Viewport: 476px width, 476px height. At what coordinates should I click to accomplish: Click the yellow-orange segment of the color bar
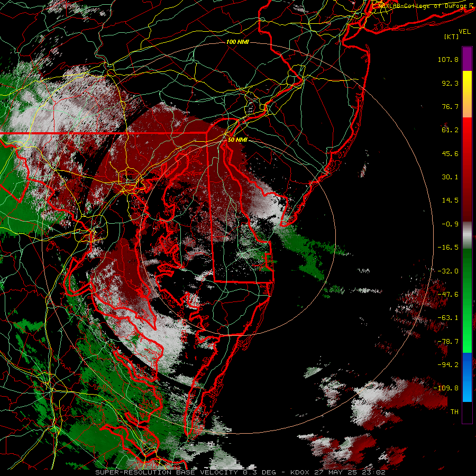pos(467,94)
